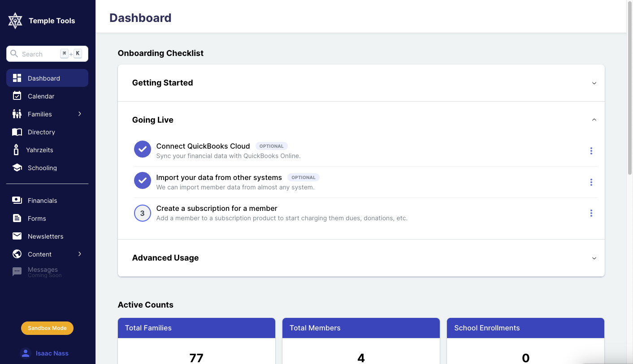The image size is (633, 364).
Task: Select the Yahrzeits candle icon
Action: click(x=17, y=150)
